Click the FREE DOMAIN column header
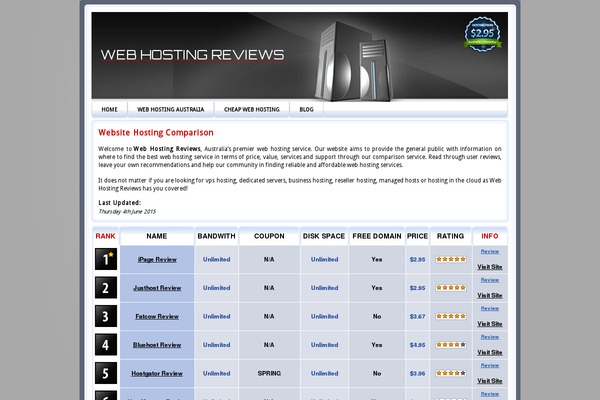 point(377,236)
